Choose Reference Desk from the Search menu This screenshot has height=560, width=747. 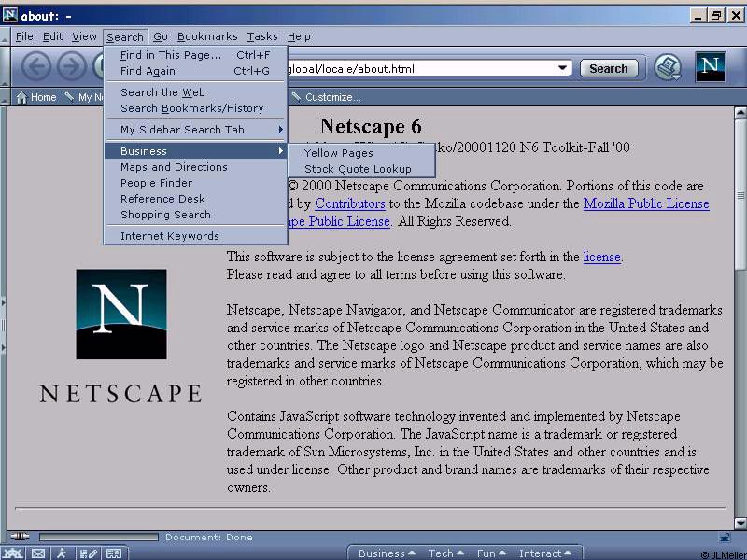195,199
